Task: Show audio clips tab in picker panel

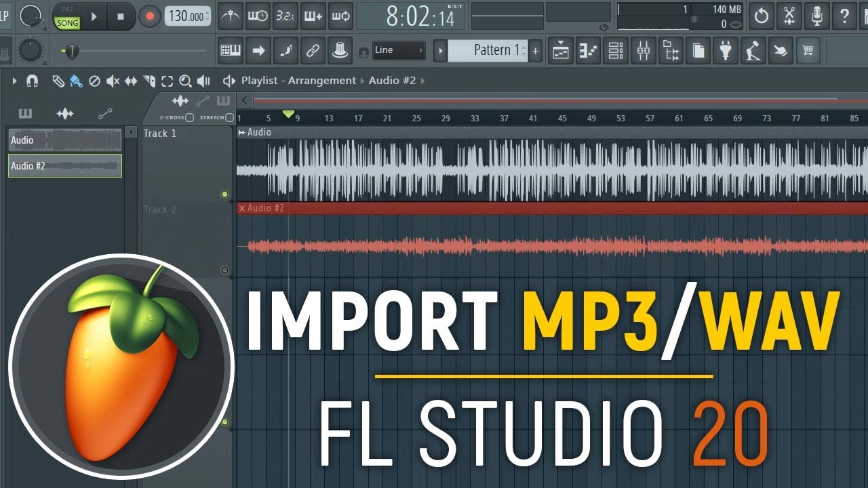Action: click(x=65, y=113)
